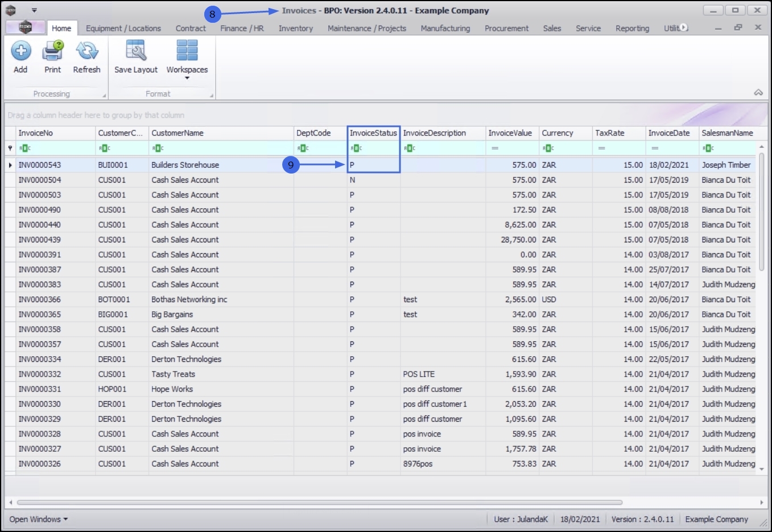This screenshot has width=772, height=532.
Task: Open SalesmanName filter condition icon
Action: click(708, 149)
